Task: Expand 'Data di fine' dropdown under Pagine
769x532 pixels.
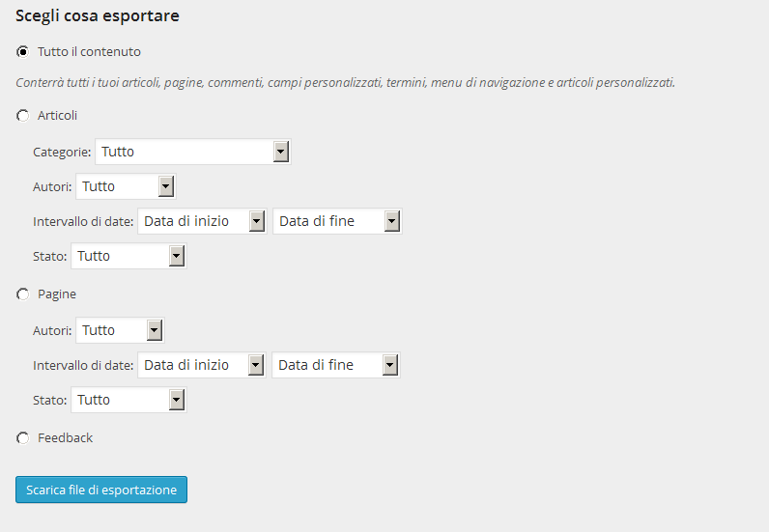Action: (336, 365)
